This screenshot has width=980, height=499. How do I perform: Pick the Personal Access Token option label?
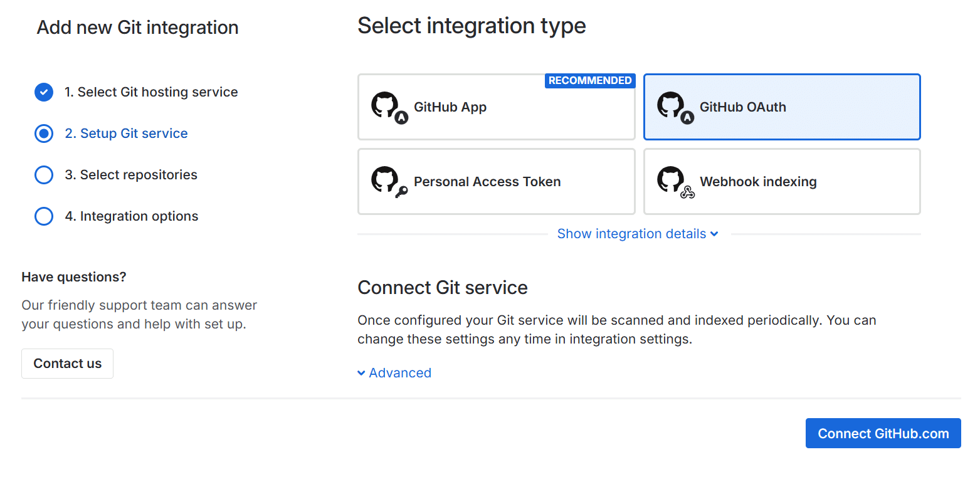coord(487,182)
